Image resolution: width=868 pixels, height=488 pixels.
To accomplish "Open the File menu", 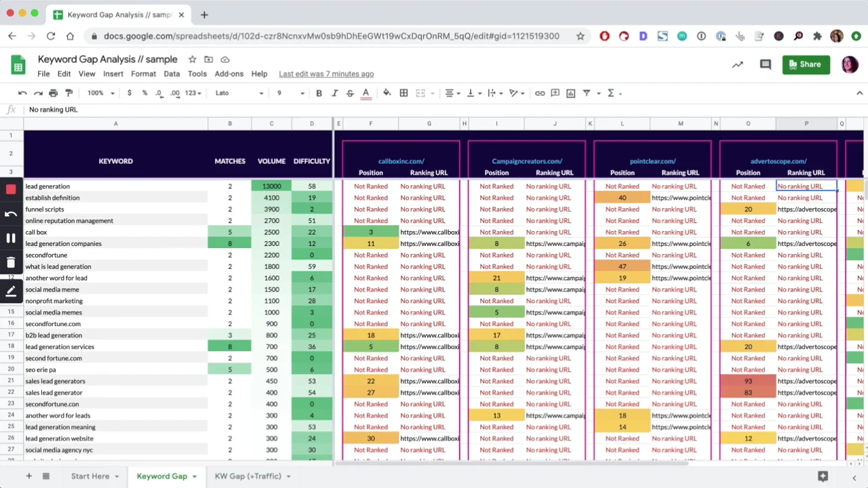I will 43,74.
